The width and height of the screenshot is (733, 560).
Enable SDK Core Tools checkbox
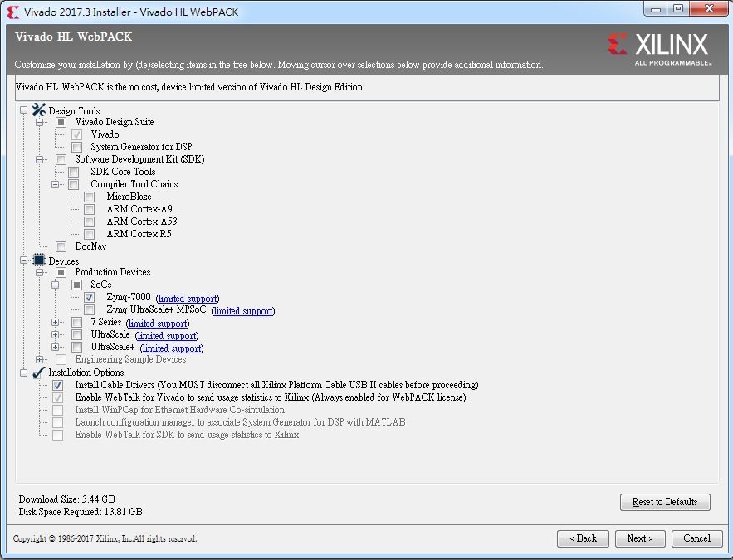click(74, 172)
